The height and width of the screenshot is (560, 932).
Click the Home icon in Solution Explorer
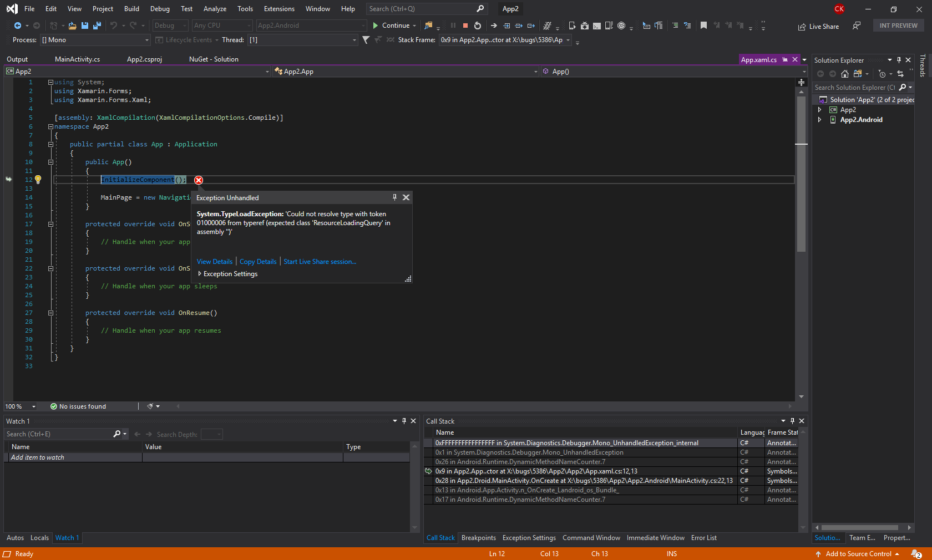click(x=845, y=74)
